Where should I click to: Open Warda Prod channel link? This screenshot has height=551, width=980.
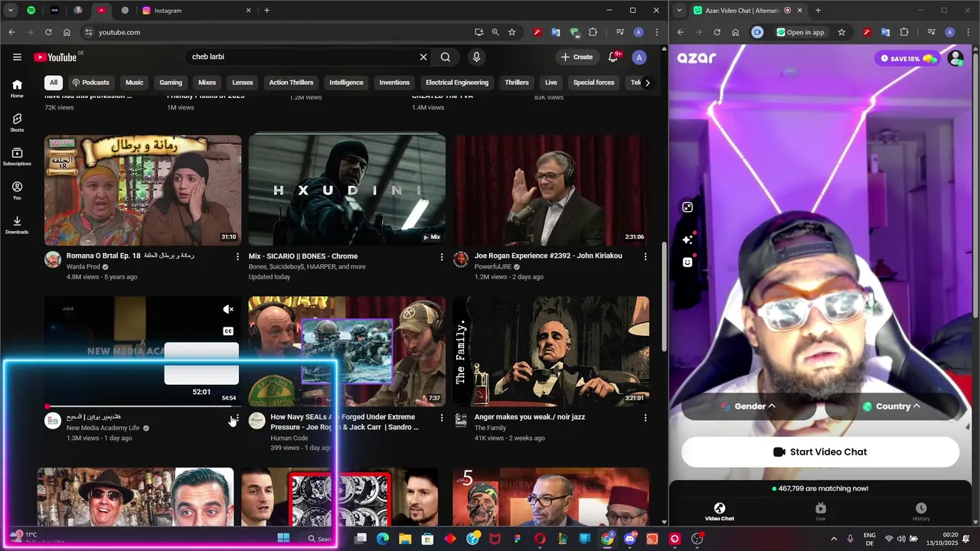pos(83,266)
